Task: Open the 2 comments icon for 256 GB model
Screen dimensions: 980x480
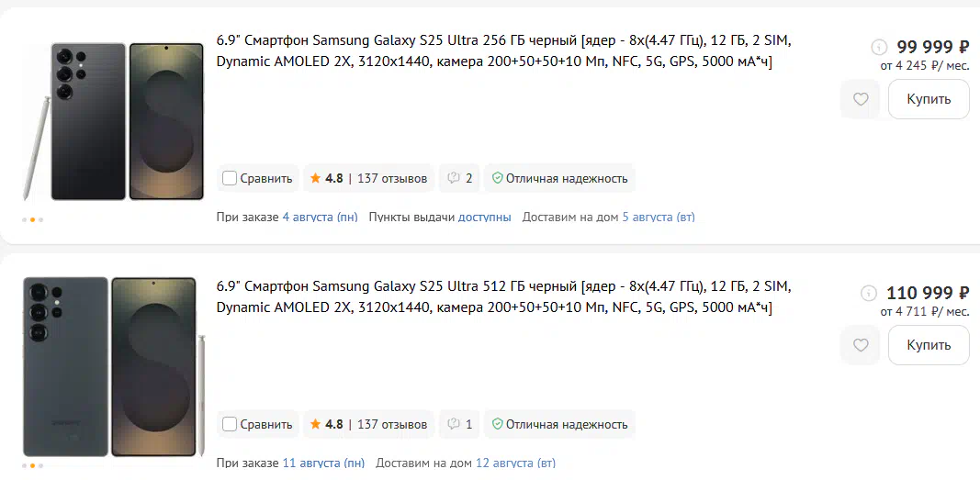Action: 460,179
